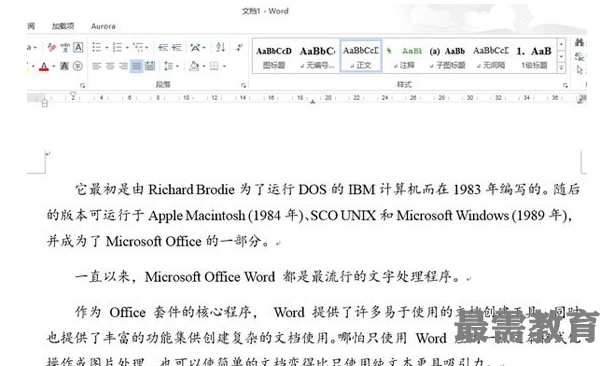
Task: Switch to the Aurora ribbon tab
Action: click(x=103, y=26)
